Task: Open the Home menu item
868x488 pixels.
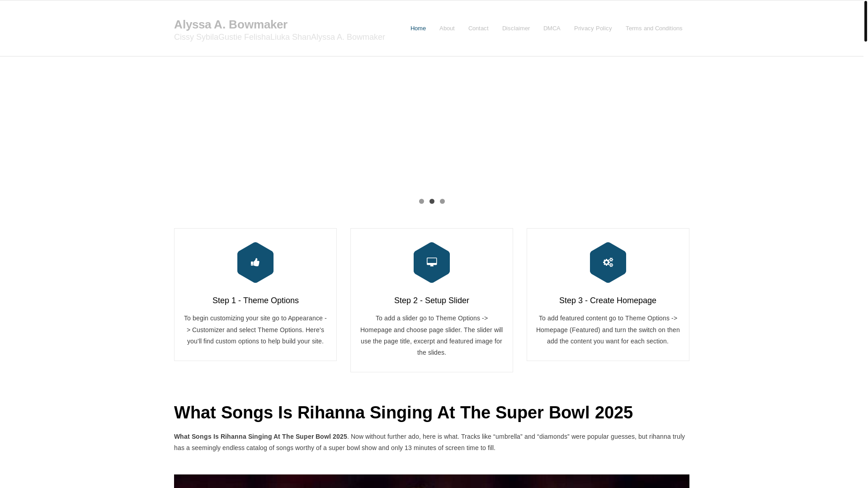Action: 418,28
